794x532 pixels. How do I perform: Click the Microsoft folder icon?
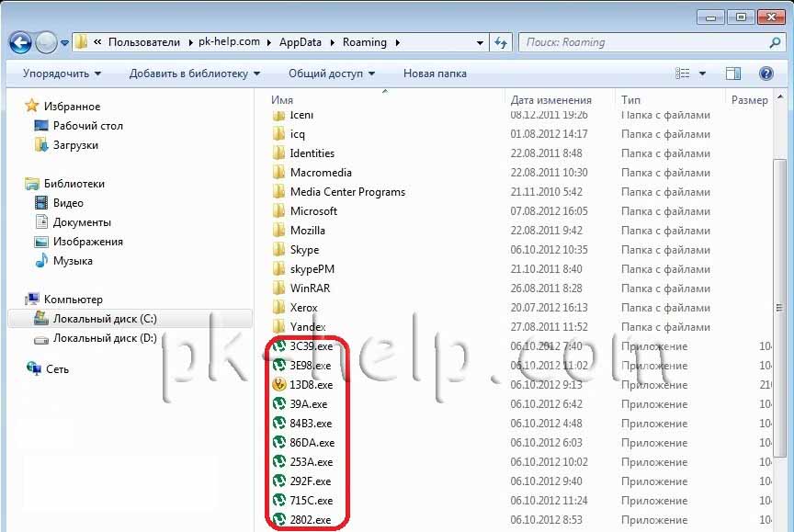tap(278, 210)
